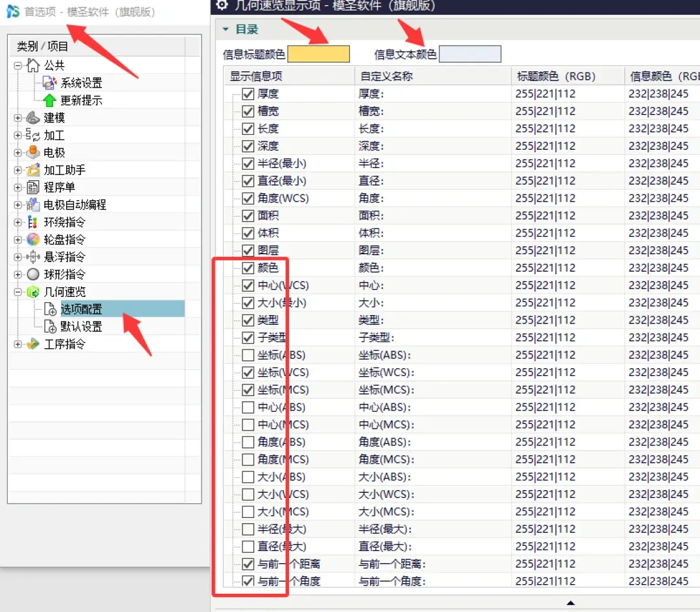The width and height of the screenshot is (700, 612).
Task: Click the 程序单 document icon
Action: point(32,187)
